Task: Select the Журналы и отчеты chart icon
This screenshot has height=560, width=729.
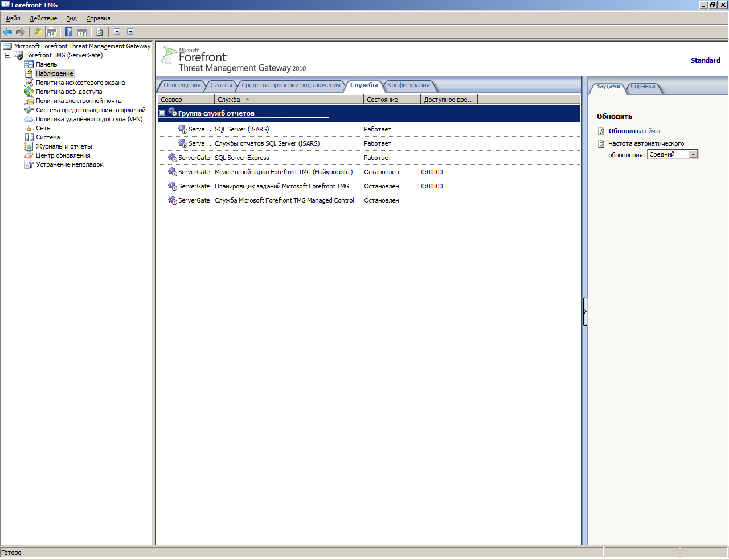Action: click(29, 146)
